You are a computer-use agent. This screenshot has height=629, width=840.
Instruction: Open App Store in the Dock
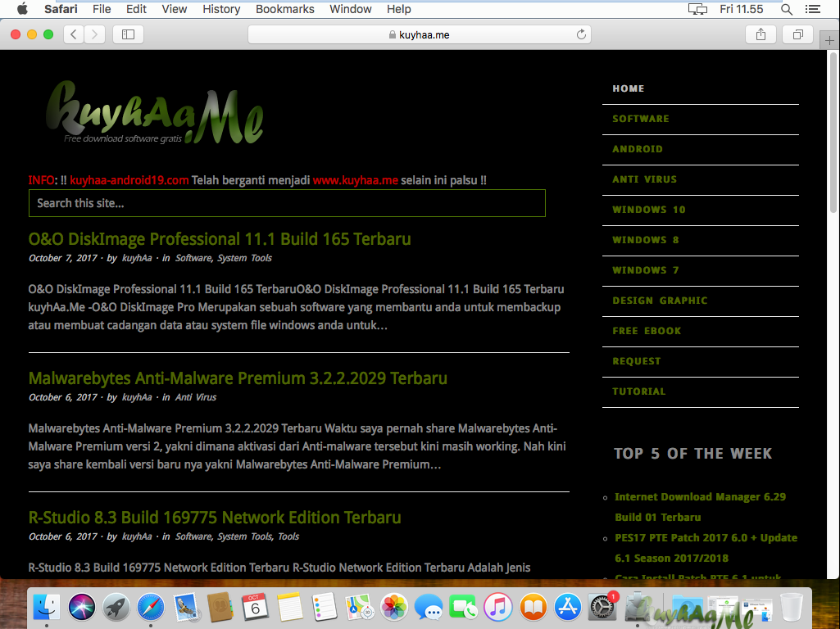click(568, 607)
